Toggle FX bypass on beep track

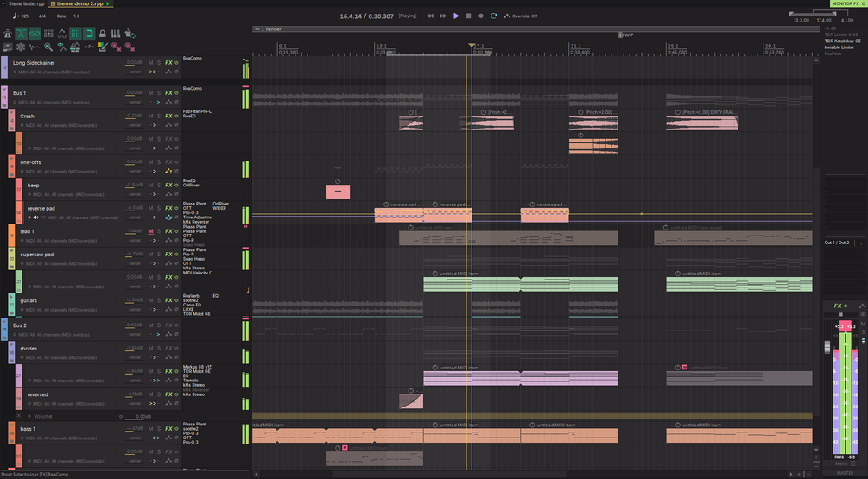click(x=176, y=186)
